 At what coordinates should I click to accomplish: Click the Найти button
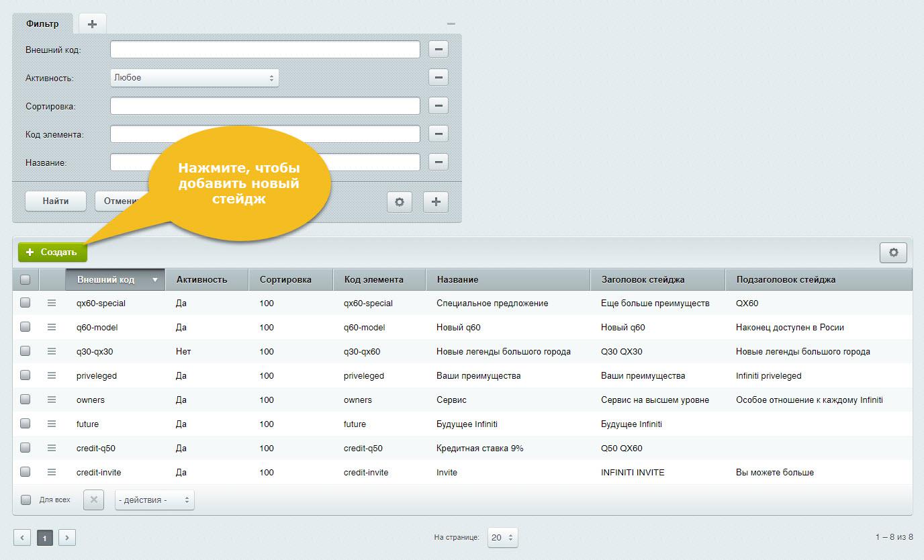[x=56, y=201]
